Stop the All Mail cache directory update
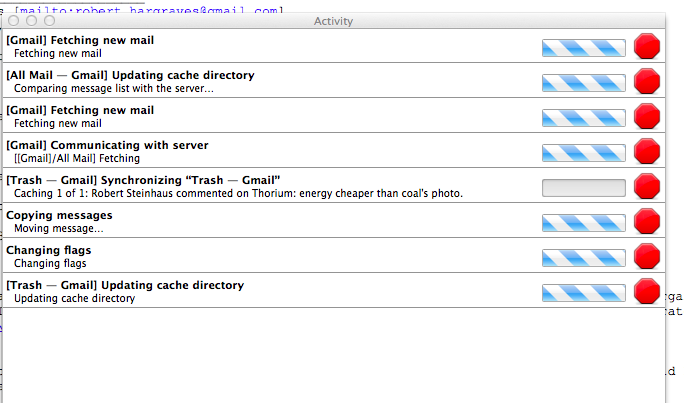The image size is (684, 403). (x=648, y=81)
